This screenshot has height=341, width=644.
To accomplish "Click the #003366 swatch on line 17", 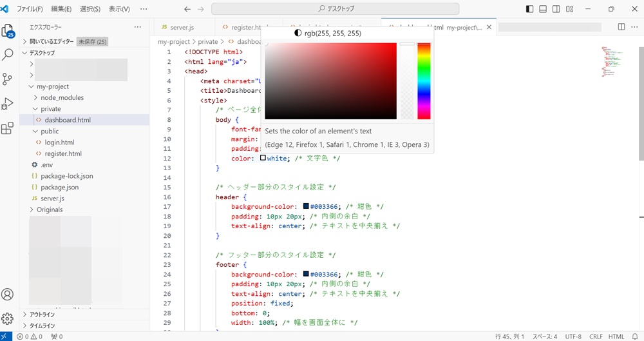I will tap(306, 206).
